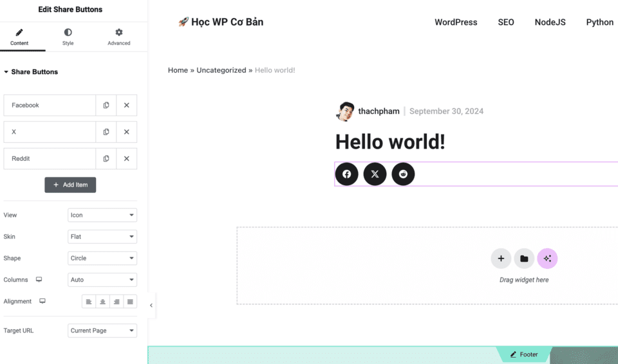This screenshot has height=364, width=618.
Task: Set alignment to center
Action: [102, 302]
